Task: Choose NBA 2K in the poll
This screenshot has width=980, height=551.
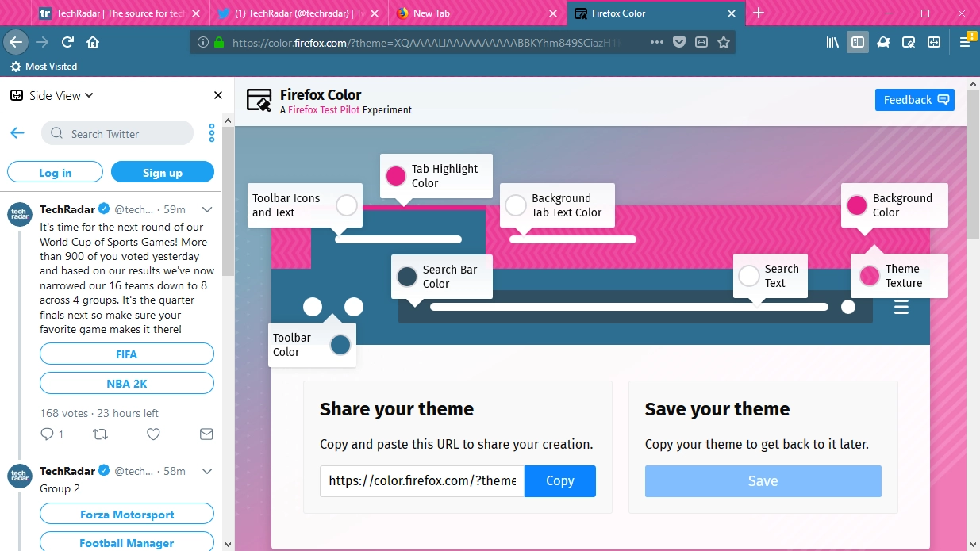Action: (x=127, y=383)
